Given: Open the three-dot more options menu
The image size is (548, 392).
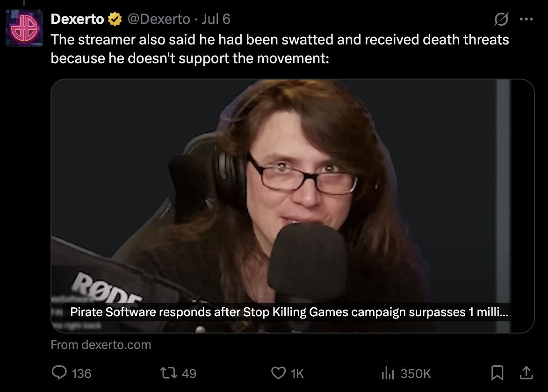Looking at the screenshot, I should [526, 19].
